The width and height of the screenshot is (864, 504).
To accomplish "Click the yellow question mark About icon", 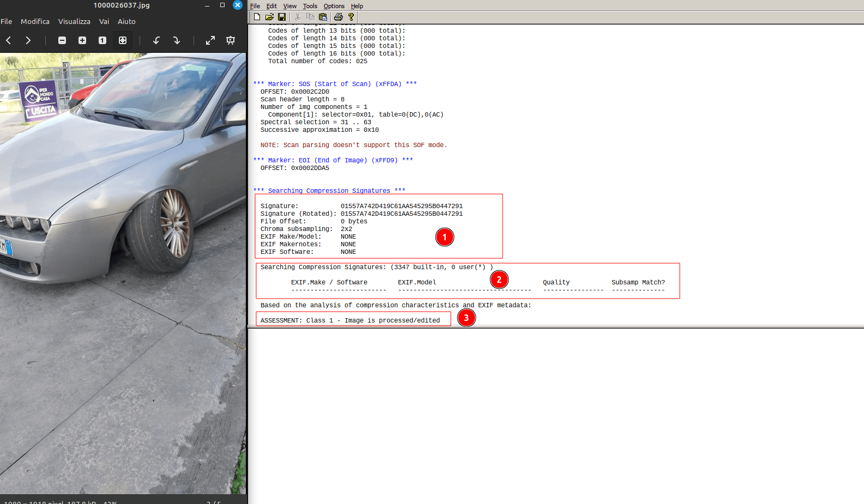I will coord(351,17).
